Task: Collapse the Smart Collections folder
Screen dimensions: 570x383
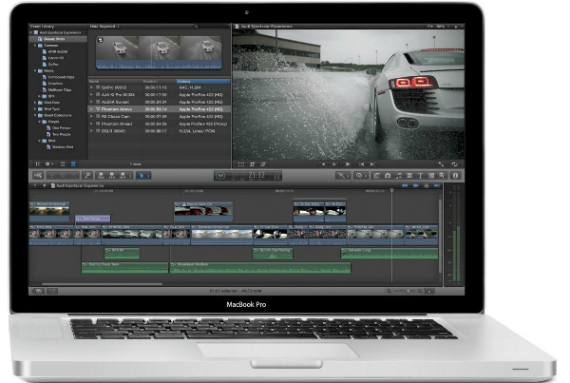Action: coord(36,115)
